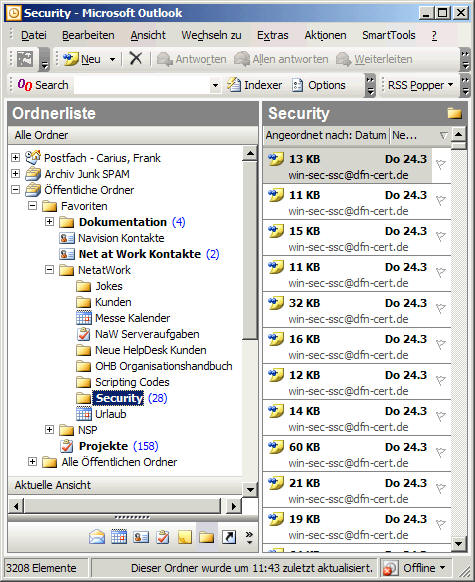The width and height of the screenshot is (475, 582).
Task: Open the RSS Popper dropdown menu
Action: [420, 85]
